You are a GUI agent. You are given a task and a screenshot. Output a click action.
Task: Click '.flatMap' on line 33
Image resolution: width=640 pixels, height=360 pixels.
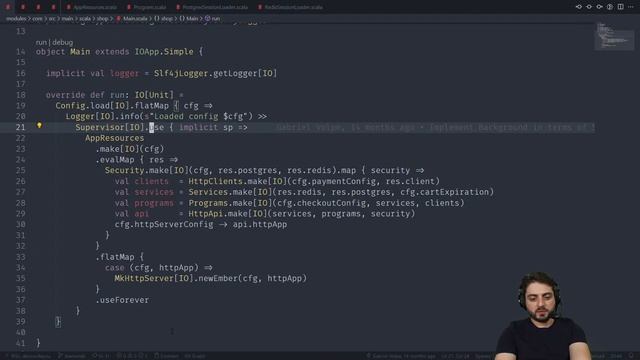(x=115, y=257)
